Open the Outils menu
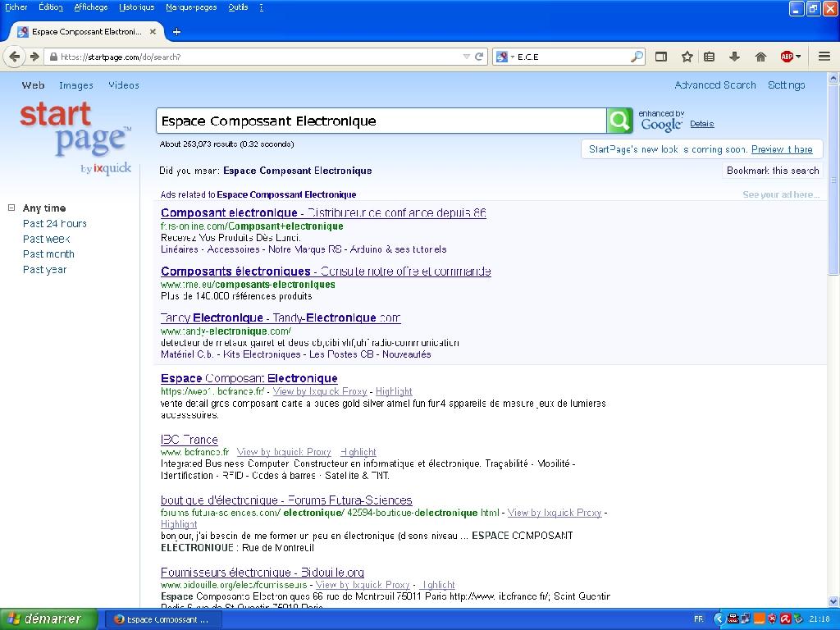 point(238,7)
